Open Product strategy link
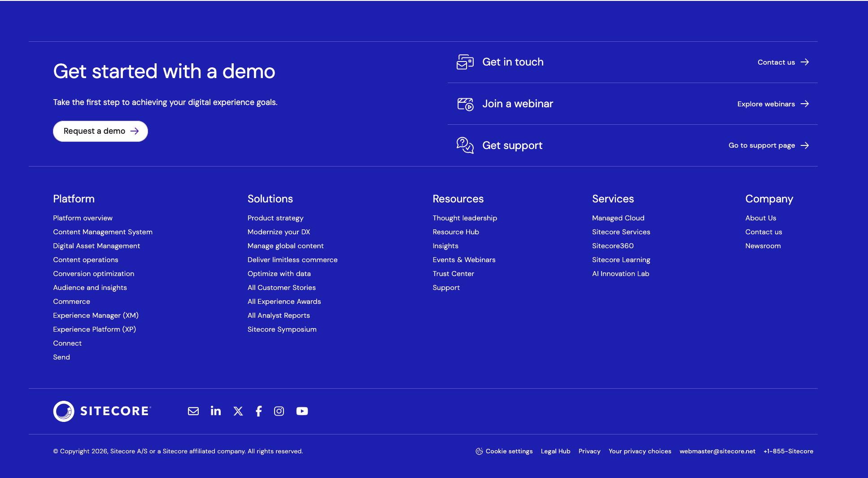 coord(275,218)
